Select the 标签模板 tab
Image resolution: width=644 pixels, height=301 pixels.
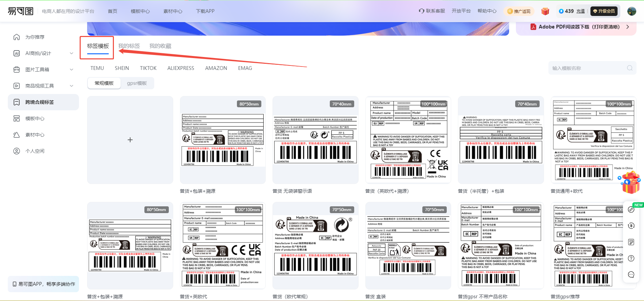pos(98,46)
